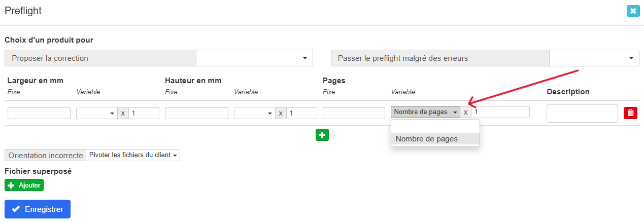The height and width of the screenshot is (222, 644).
Task: Click the Pages multiplier input field
Action: [500, 112]
